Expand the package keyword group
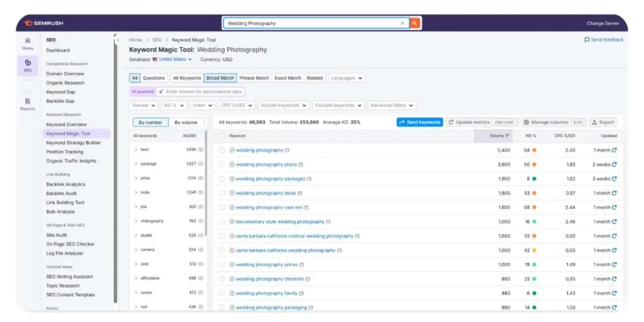The width and height of the screenshot is (644, 322). tap(136, 164)
